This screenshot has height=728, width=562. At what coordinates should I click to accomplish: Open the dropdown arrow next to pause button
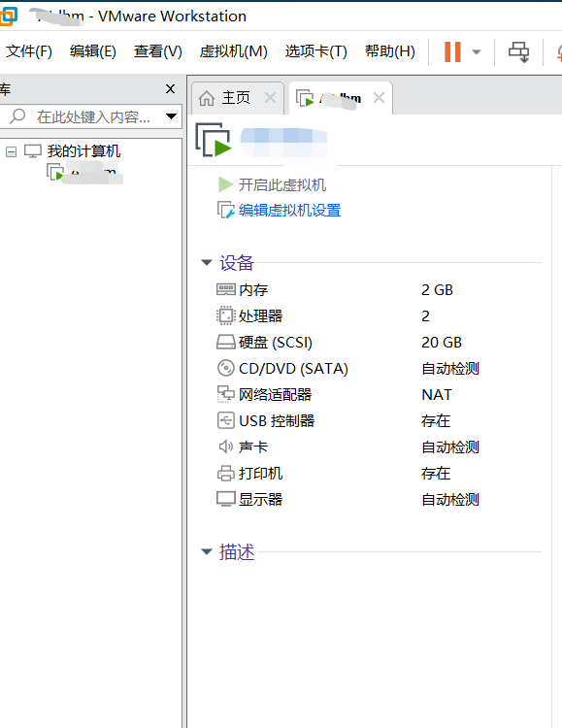[x=476, y=52]
